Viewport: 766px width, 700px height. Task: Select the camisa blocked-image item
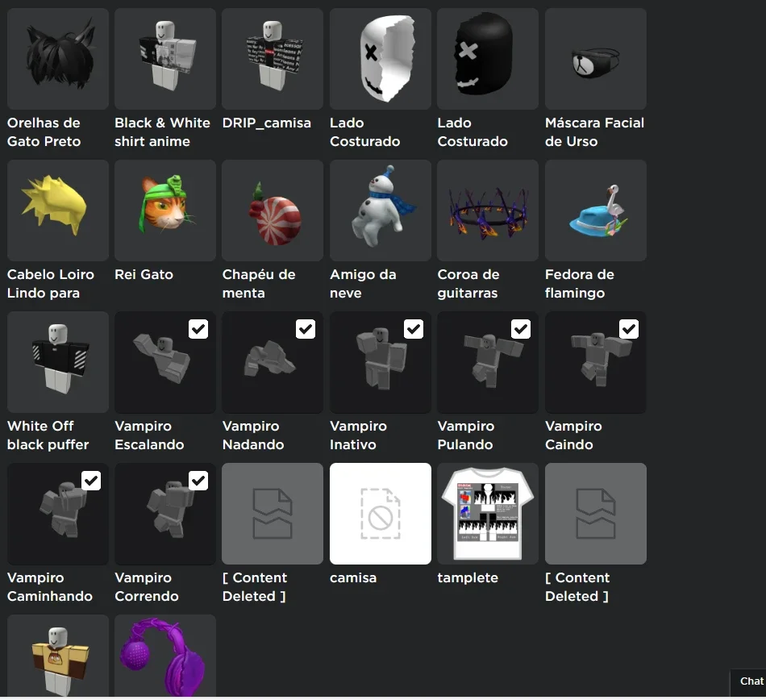pos(381,514)
